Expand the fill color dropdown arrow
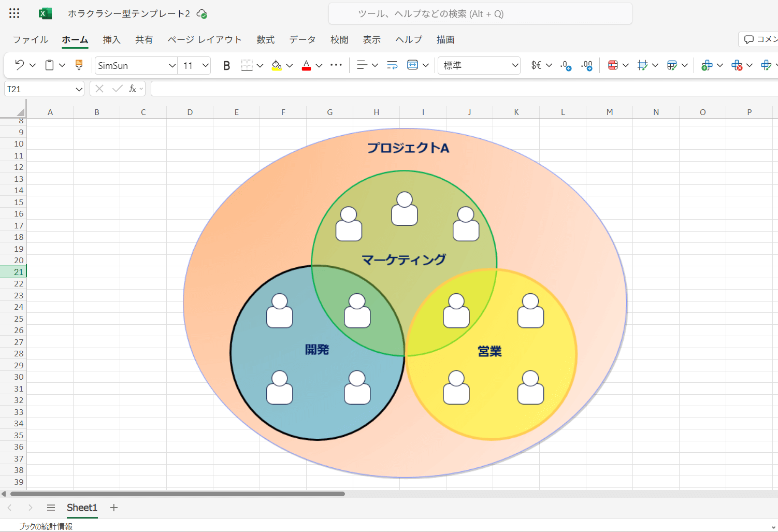 (290, 66)
